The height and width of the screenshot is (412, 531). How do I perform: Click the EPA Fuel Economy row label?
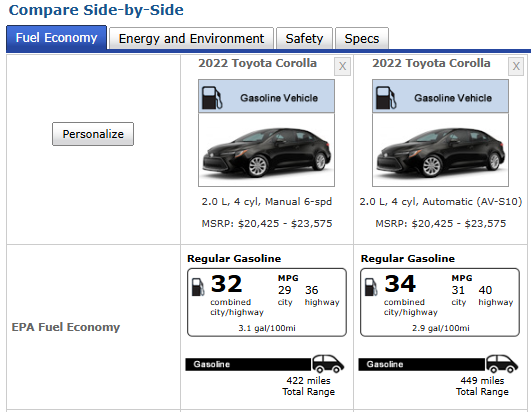pyautogui.click(x=66, y=327)
